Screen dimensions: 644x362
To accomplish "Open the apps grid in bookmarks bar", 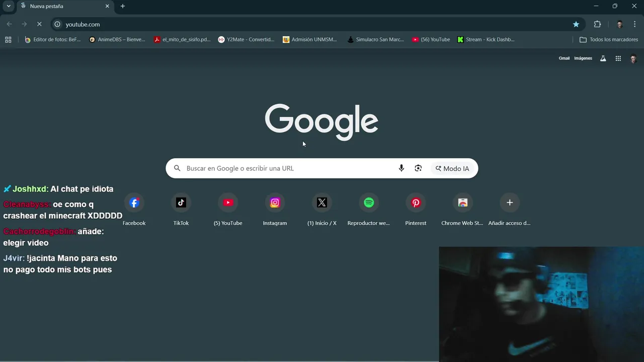I will 8,39.
